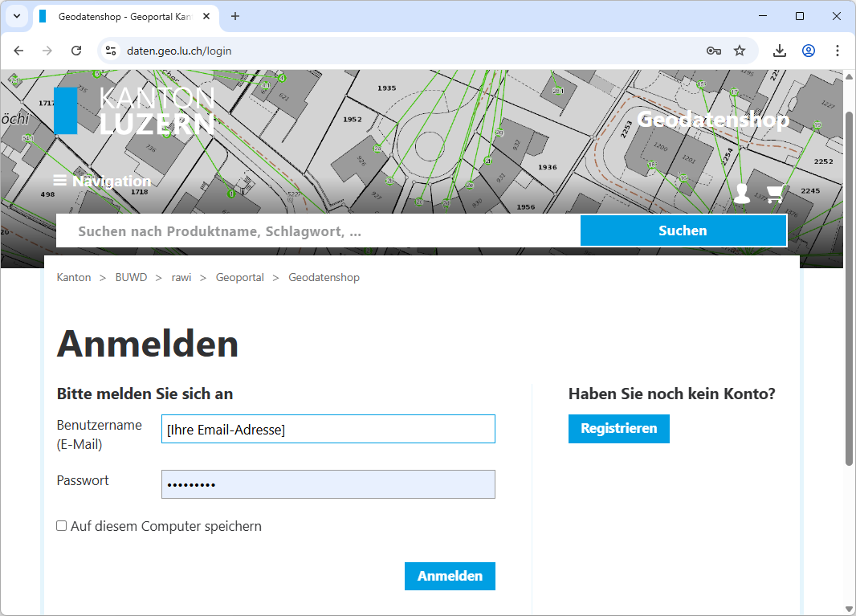Open the Chrome downloads icon
The height and width of the screenshot is (616, 856).
(779, 51)
